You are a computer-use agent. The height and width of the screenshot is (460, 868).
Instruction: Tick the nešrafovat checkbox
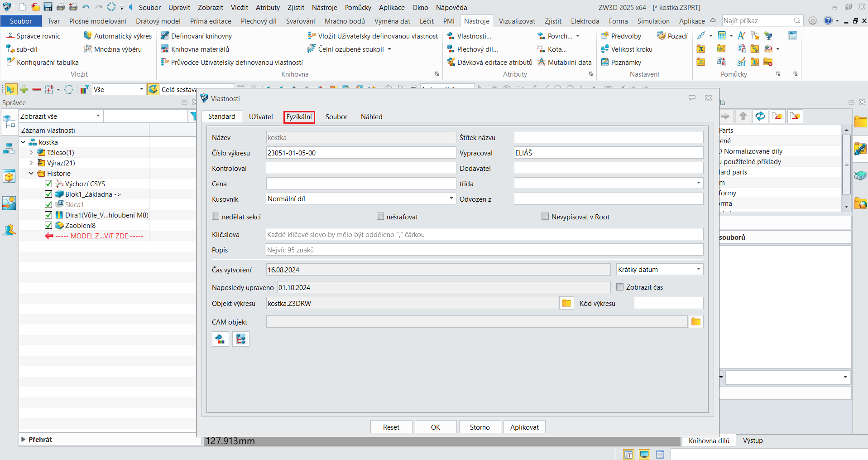coord(380,217)
